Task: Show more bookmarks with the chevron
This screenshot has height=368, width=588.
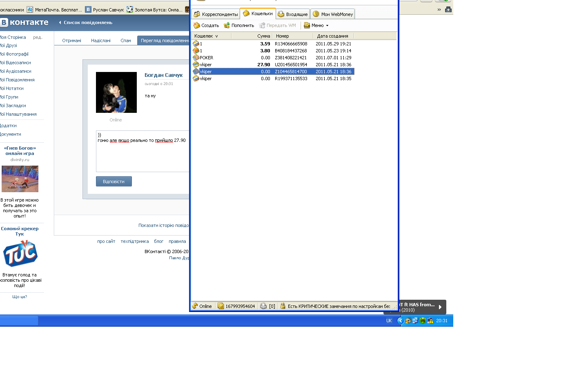Action: [439, 9]
